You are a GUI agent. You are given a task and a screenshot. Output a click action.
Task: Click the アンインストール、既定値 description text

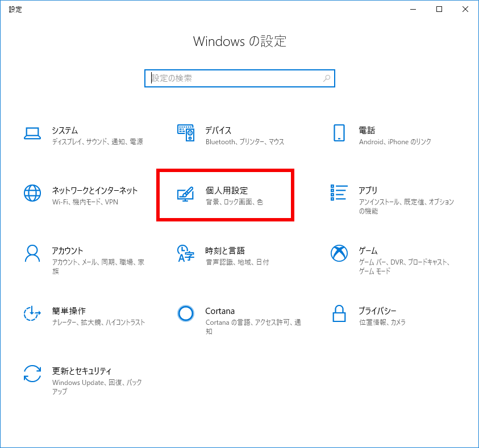point(407,206)
